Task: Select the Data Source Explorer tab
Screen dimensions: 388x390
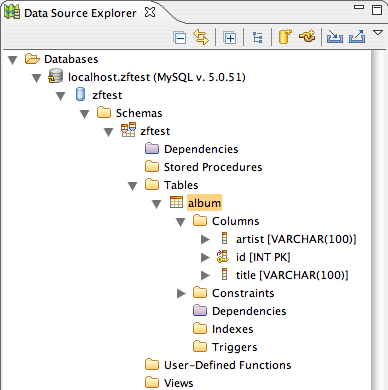Action: 80,13
